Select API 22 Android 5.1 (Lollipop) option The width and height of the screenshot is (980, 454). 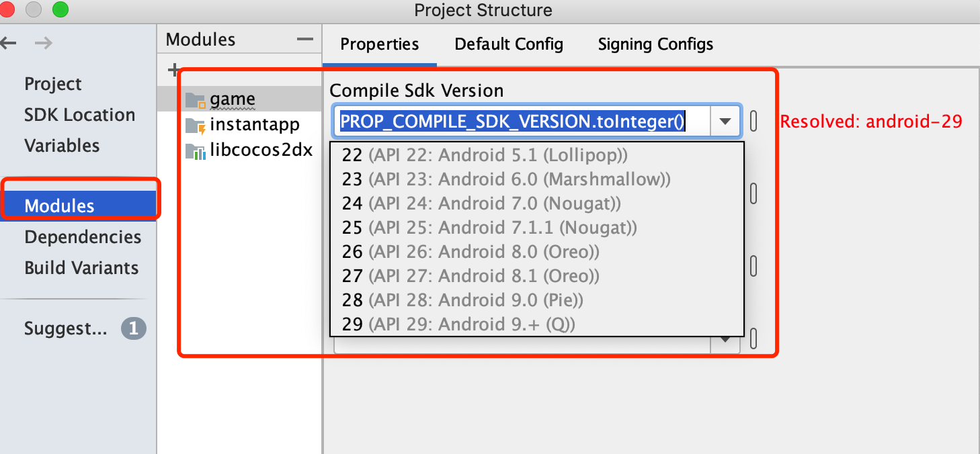485,155
